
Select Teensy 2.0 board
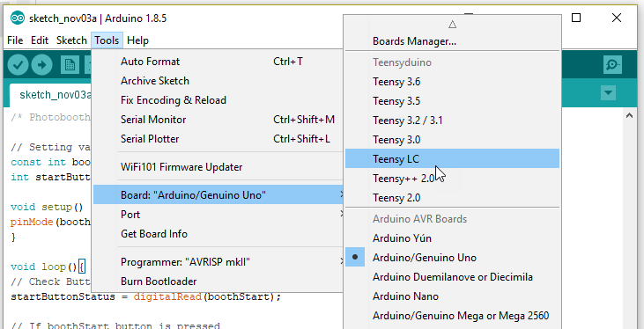click(x=452, y=197)
